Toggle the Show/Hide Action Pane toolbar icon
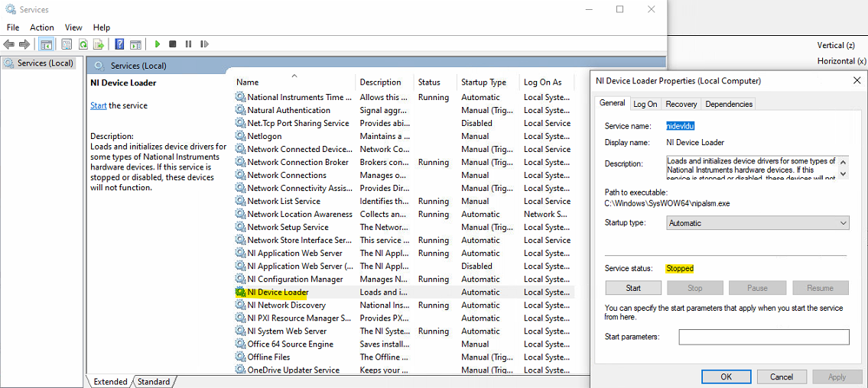 pyautogui.click(x=135, y=44)
